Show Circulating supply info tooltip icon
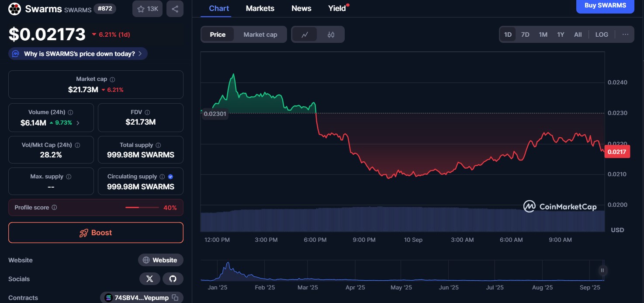The height and width of the screenshot is (303, 644). point(162,177)
